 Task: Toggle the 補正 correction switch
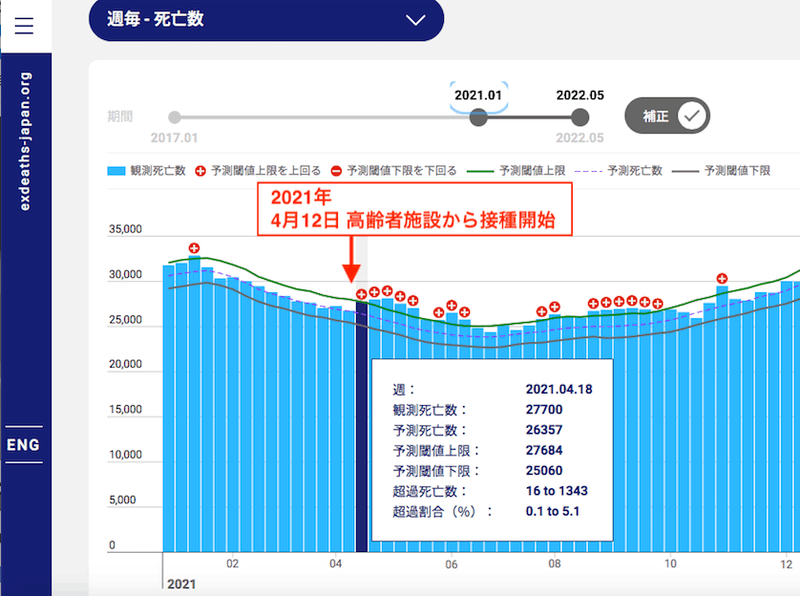(x=667, y=116)
